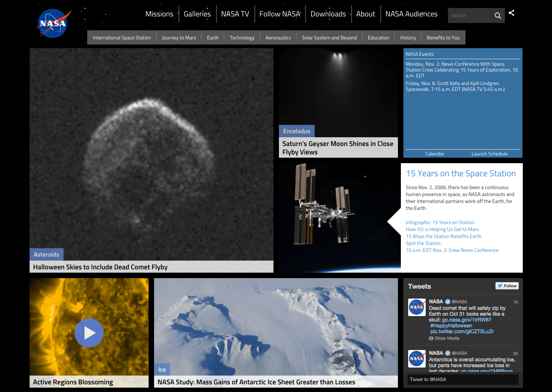Select the History topic

pyautogui.click(x=408, y=38)
